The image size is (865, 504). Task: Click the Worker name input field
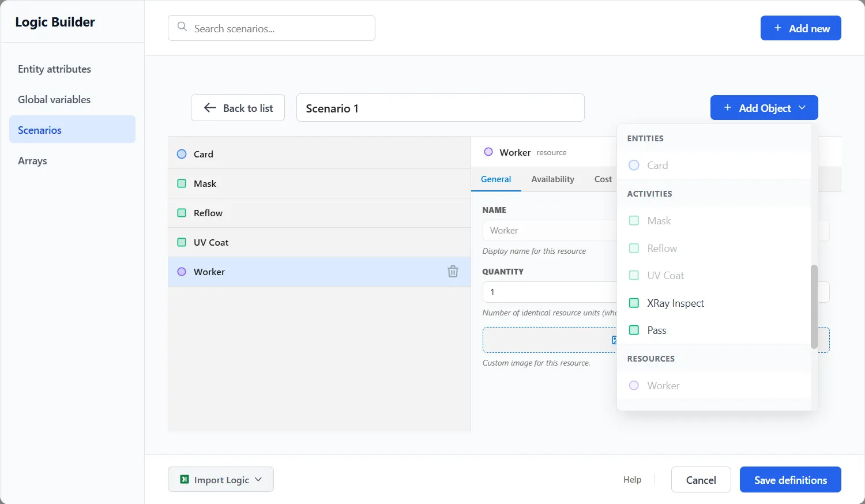(x=550, y=230)
